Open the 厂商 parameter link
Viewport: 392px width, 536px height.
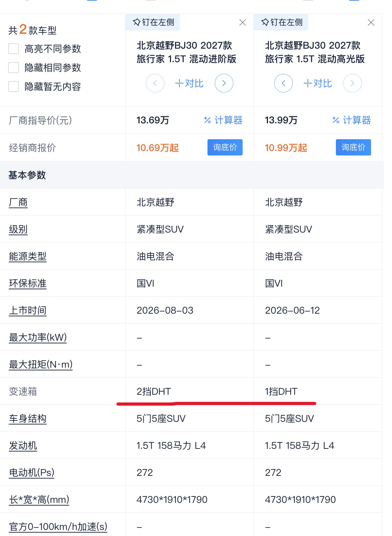click(18, 202)
